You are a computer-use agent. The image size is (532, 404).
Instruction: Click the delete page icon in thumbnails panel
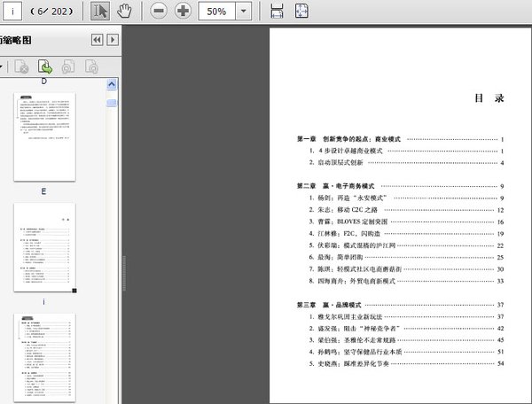[22, 66]
